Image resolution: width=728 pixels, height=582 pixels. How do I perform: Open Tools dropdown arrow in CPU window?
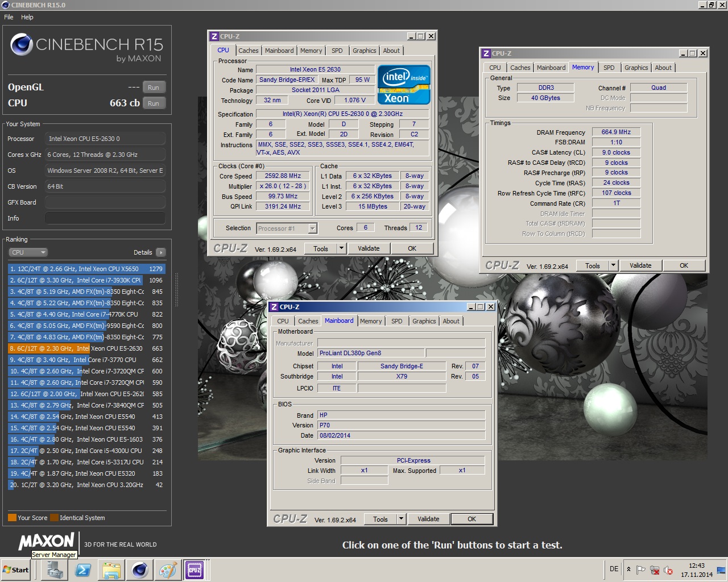[x=341, y=248]
